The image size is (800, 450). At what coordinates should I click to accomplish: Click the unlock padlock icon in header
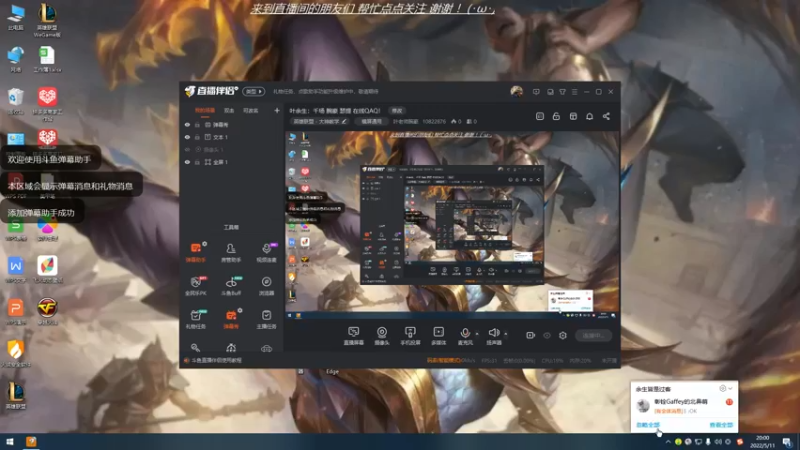[556, 116]
